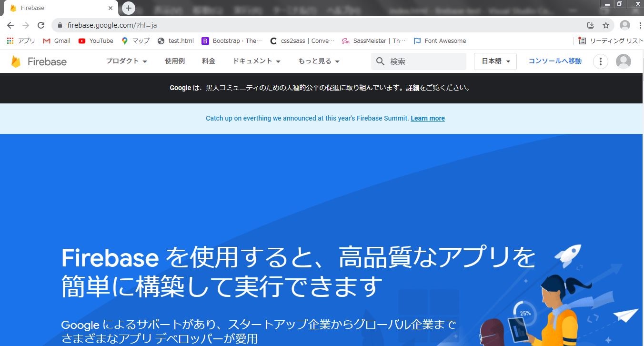Viewport: 644px width, 346px height.
Task: Open the マップ bookmark
Action: click(135, 41)
